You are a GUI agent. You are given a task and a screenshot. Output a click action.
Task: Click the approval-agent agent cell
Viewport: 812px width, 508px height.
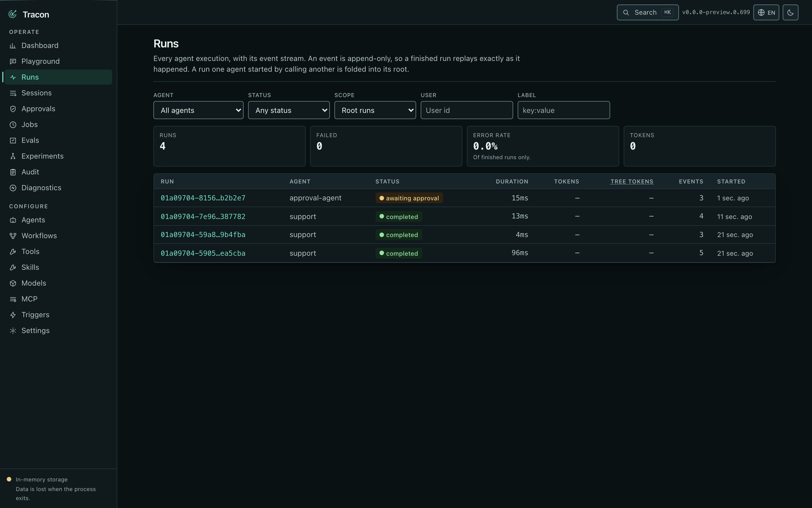pos(315,198)
